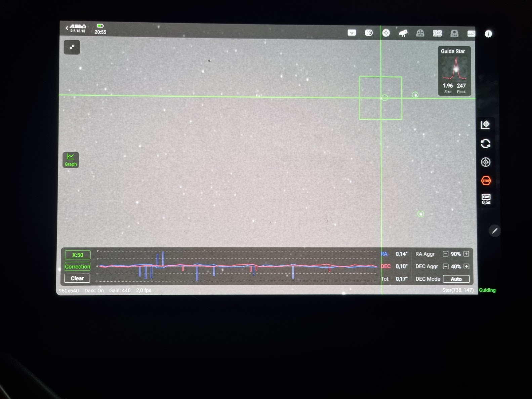
Task: Select the circled star in lower right
Action: [x=420, y=214]
